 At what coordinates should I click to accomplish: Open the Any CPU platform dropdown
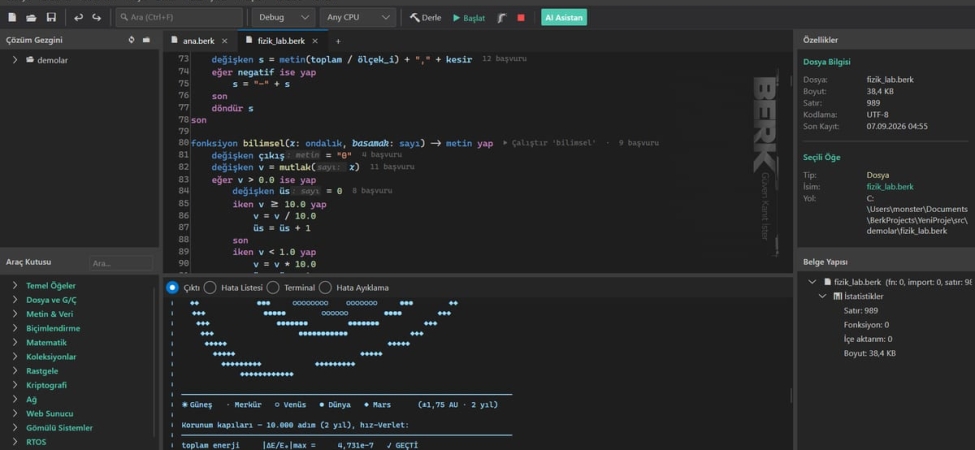coord(358,17)
